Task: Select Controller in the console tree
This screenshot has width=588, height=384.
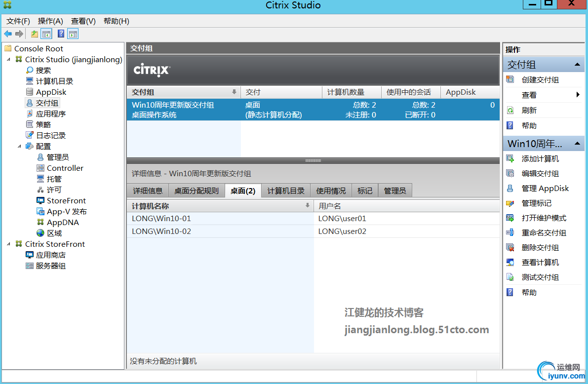Action: pyautogui.click(x=65, y=168)
